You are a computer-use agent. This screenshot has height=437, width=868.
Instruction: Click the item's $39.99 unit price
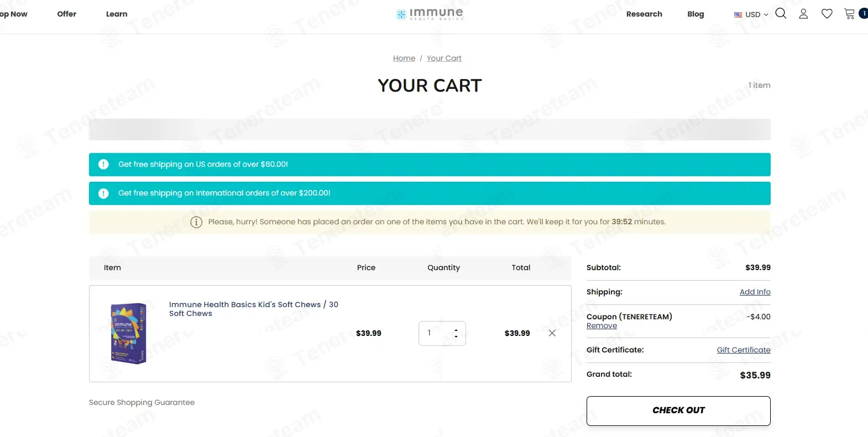pos(368,333)
